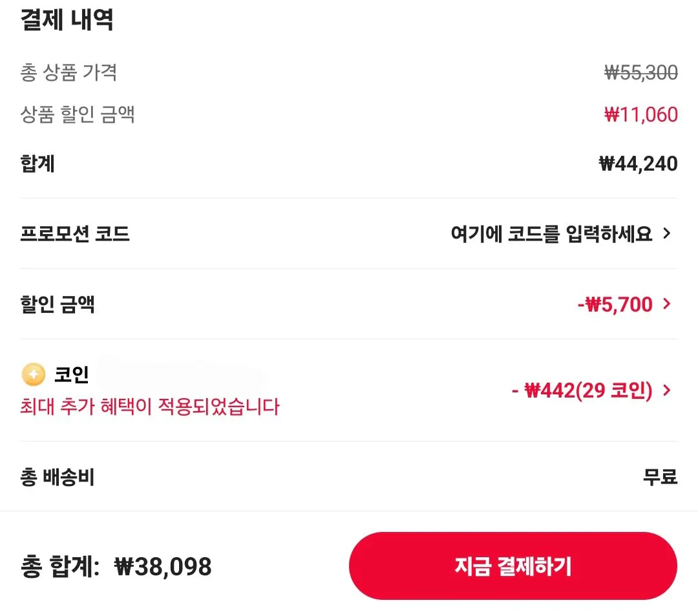Click the ₩38,098 grand total
Viewport: 698px width, 616px height.
[x=163, y=567]
